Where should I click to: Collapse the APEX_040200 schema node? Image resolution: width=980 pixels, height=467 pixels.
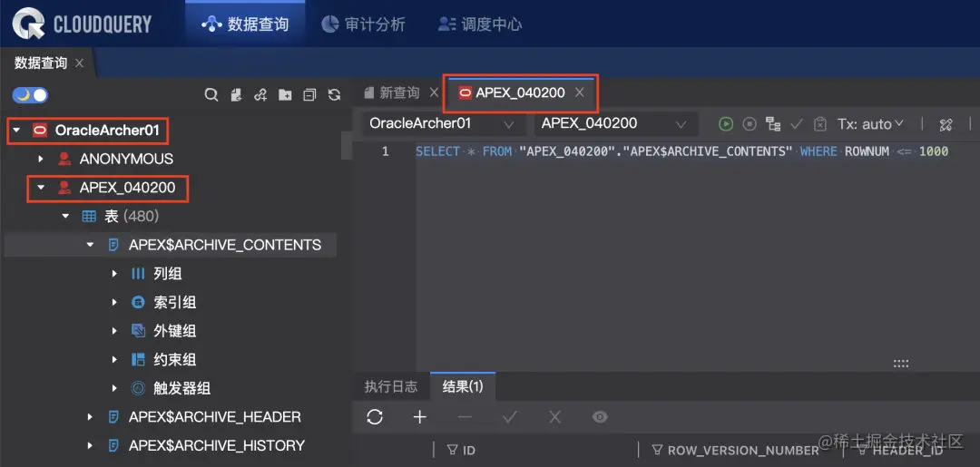[41, 188]
